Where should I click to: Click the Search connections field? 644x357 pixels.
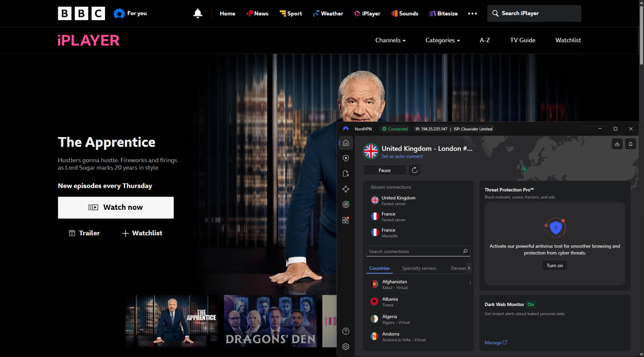coord(418,251)
